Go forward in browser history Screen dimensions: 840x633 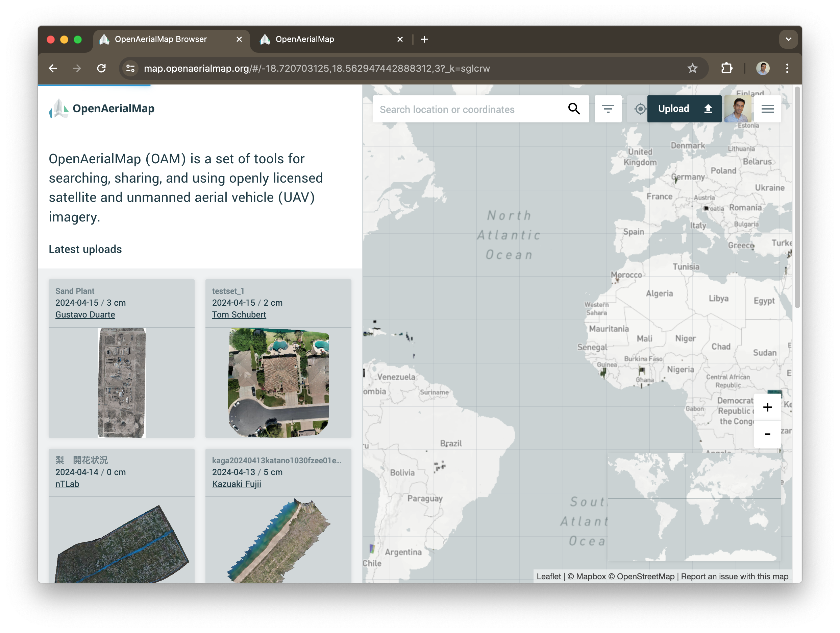coord(77,68)
